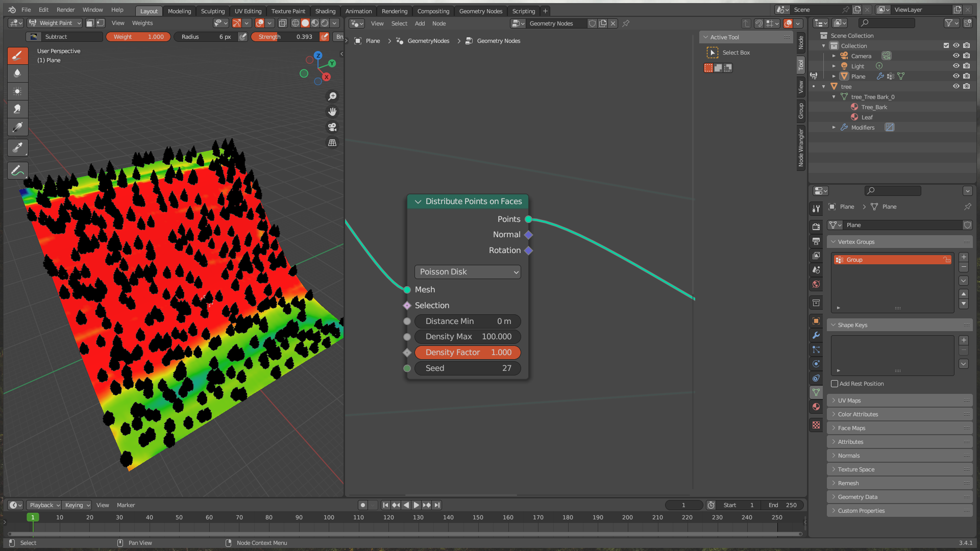Click the Seed value field

point(468,368)
